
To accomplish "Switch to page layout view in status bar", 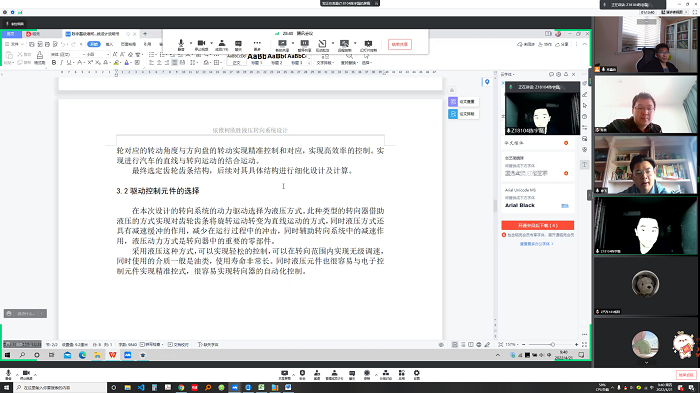I will click(454, 345).
